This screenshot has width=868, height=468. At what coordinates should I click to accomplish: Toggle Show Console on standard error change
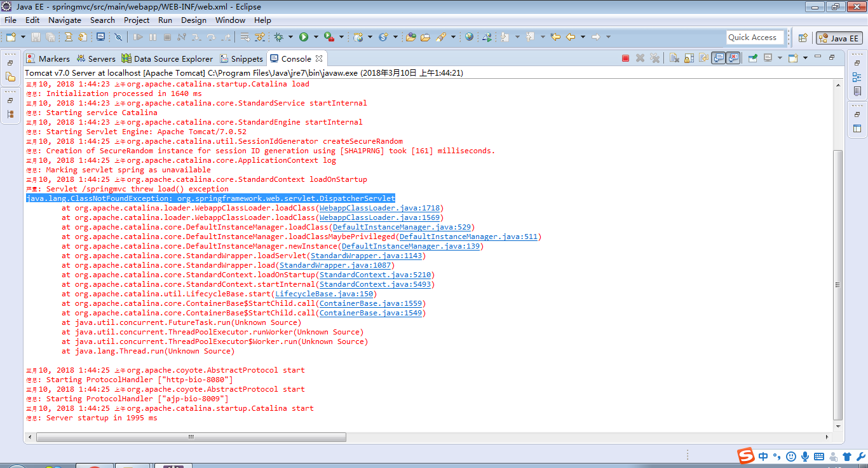coord(733,58)
